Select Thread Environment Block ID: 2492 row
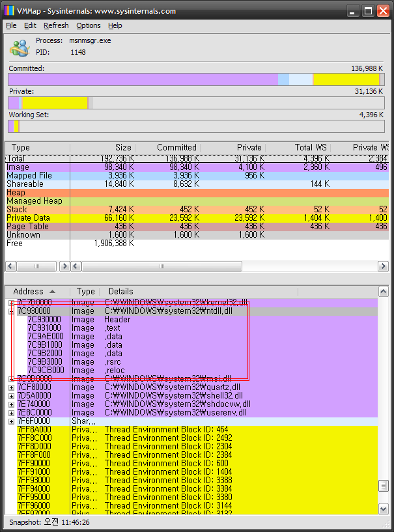Viewport: 394px width, 532px height. (197, 438)
